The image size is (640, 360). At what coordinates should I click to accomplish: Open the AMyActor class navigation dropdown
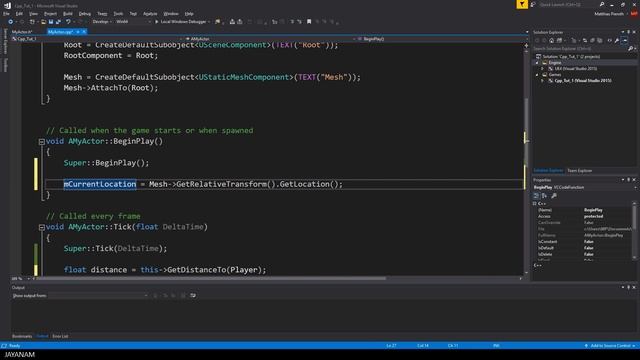click(269, 39)
